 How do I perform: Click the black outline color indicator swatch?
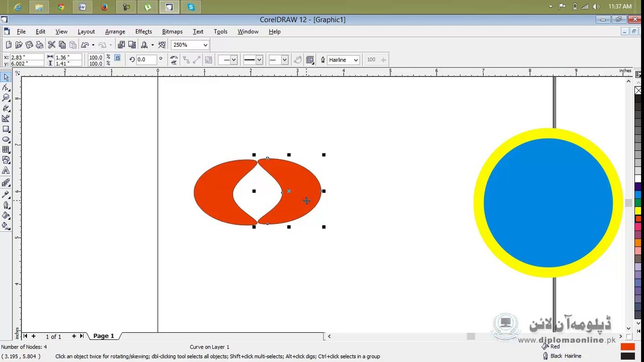pyautogui.click(x=627, y=356)
